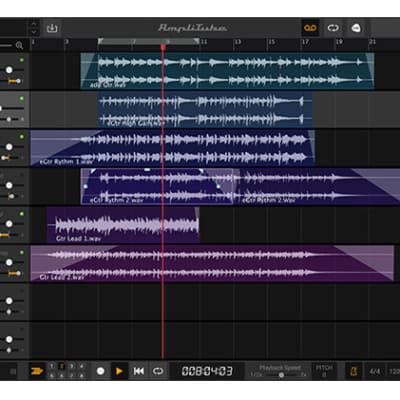Screen dimensions: 400x400
Task: Click the down arrow of the top-left stepper
Action: point(33,32)
